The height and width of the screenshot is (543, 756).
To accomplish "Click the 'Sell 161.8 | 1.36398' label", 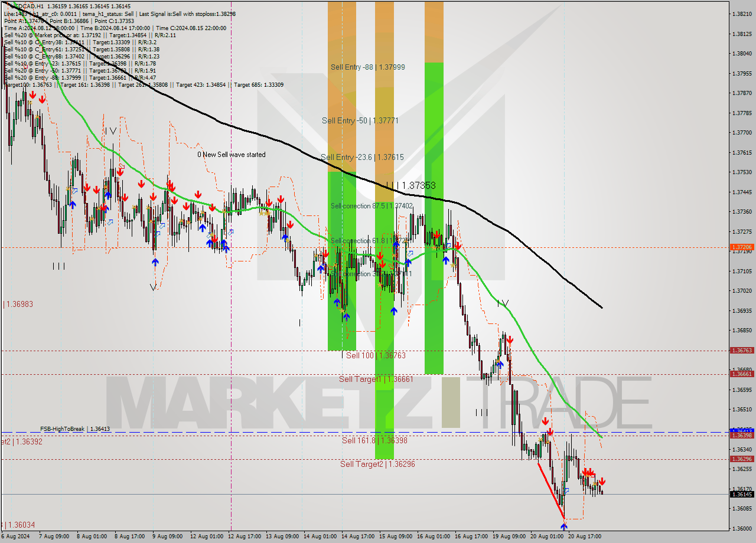I will pyautogui.click(x=374, y=440).
